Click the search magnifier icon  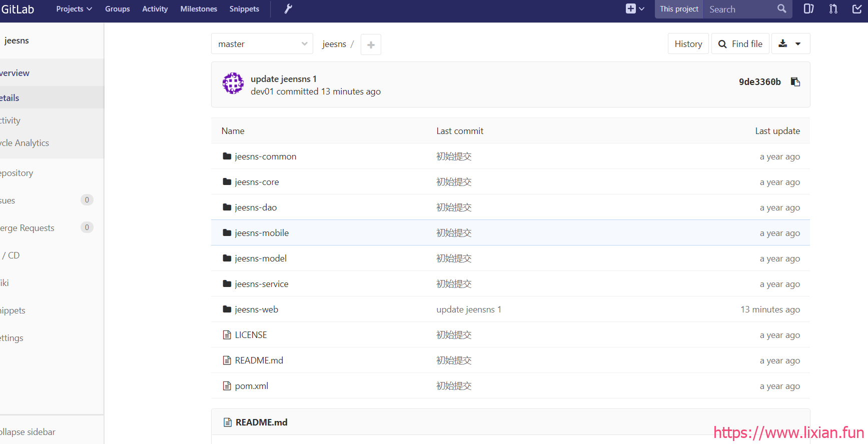point(781,9)
